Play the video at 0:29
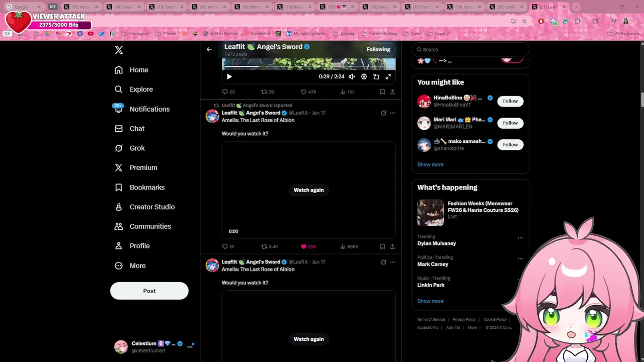Screen dimensions: 644x362 (229, 76)
